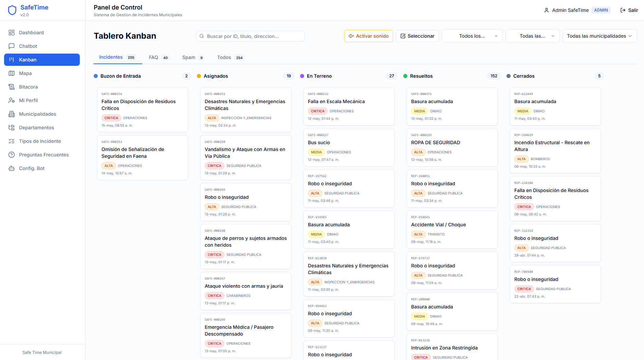Image resolution: width=644 pixels, height=360 pixels.
Task: Open the 'Todos los...' filter dropdown
Action: coord(472,36)
